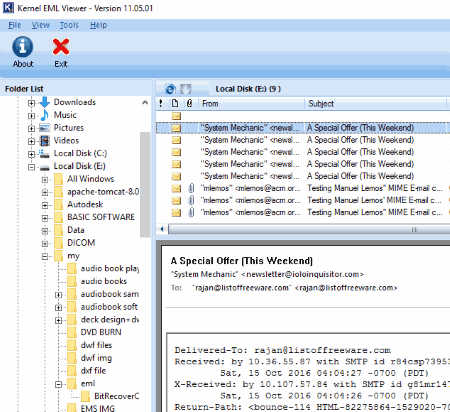
Task: Expand the Downloads folder
Action: point(31,103)
